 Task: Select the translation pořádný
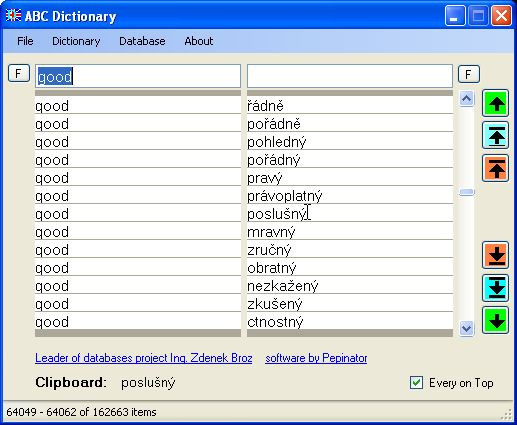(x=350, y=160)
